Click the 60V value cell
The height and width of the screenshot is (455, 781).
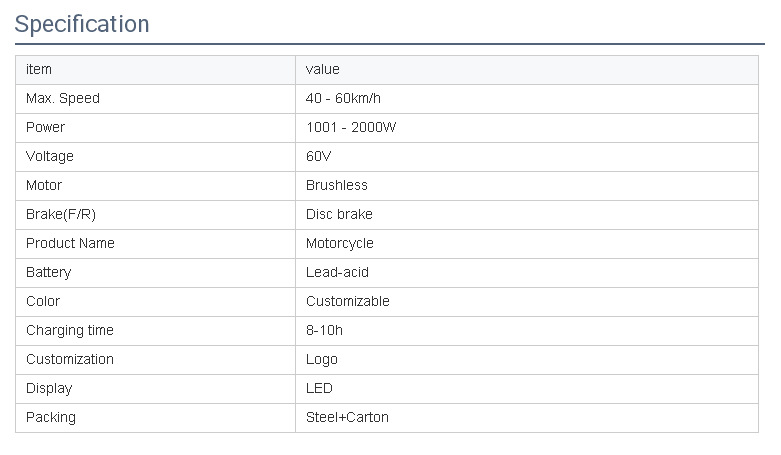319,156
